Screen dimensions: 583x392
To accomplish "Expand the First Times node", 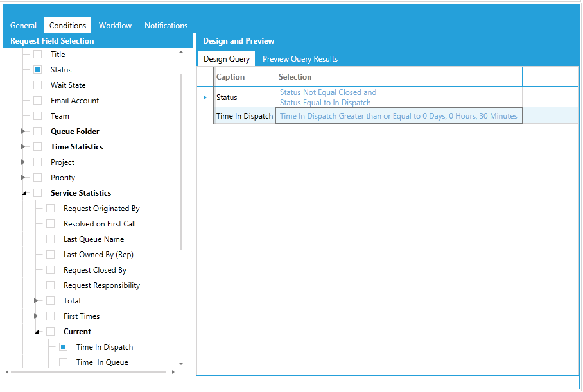I will point(36,316).
